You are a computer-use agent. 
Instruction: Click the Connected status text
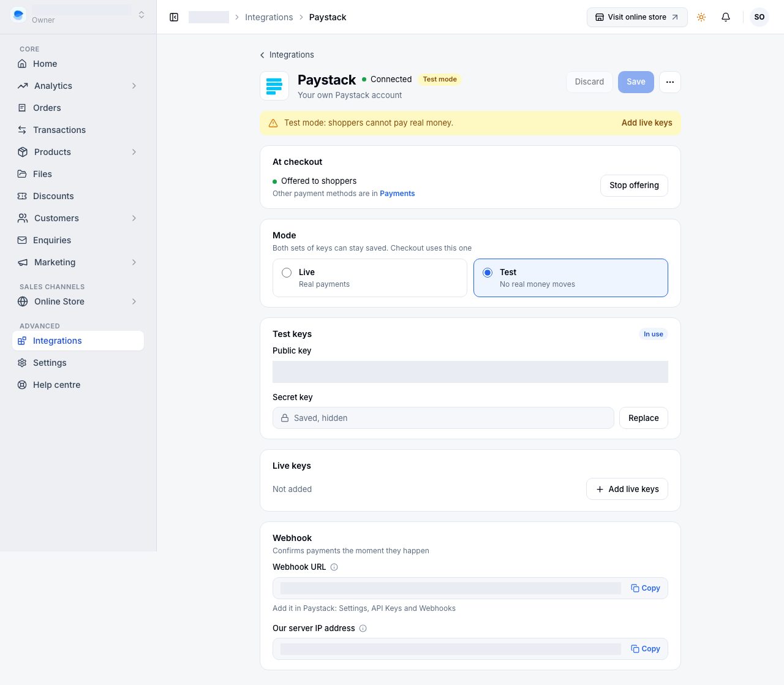point(391,79)
